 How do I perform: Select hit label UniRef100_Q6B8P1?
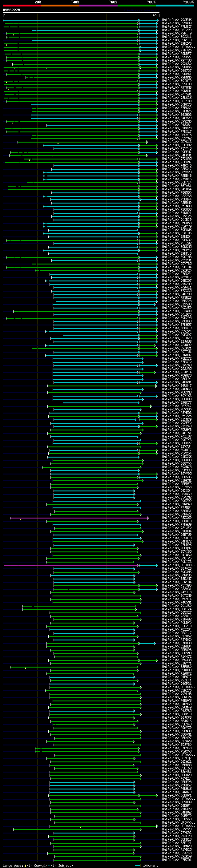(x=177, y=796)
